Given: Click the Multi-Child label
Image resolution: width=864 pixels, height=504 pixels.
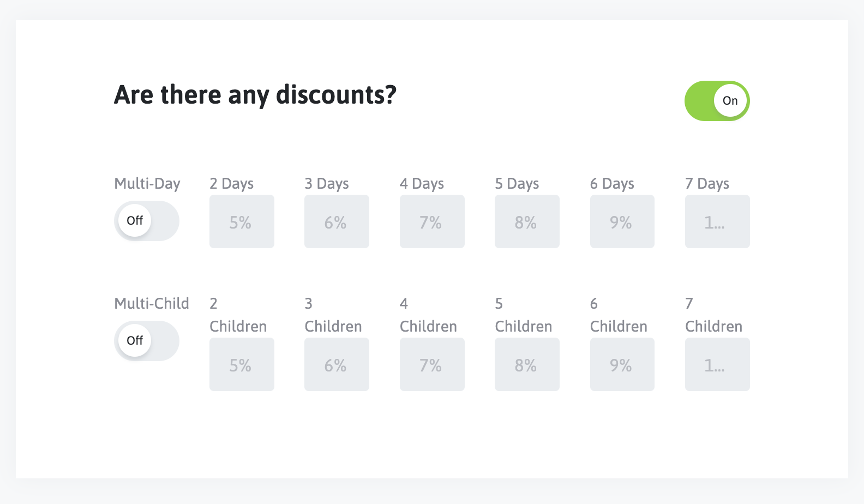Looking at the screenshot, I should 152,304.
